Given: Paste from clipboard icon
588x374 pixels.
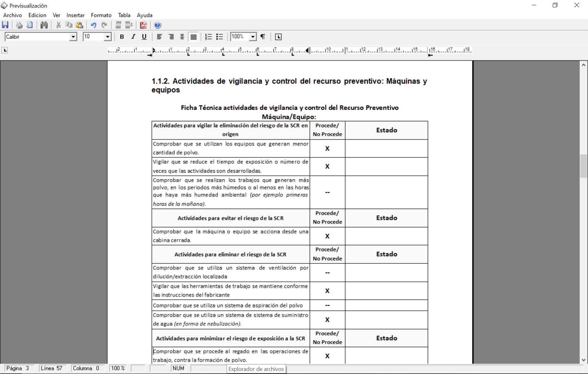Looking at the screenshot, I should click(x=80, y=25).
